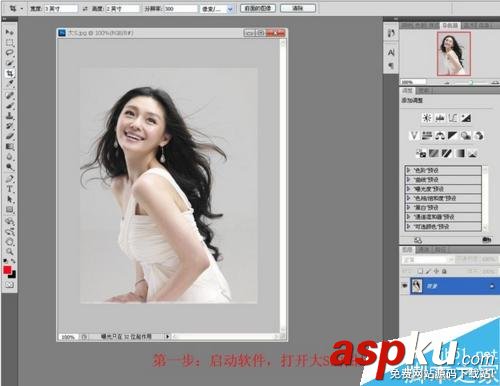Select the Path Selection tool
The width and height of the screenshot is (500, 386).
(x=9, y=199)
